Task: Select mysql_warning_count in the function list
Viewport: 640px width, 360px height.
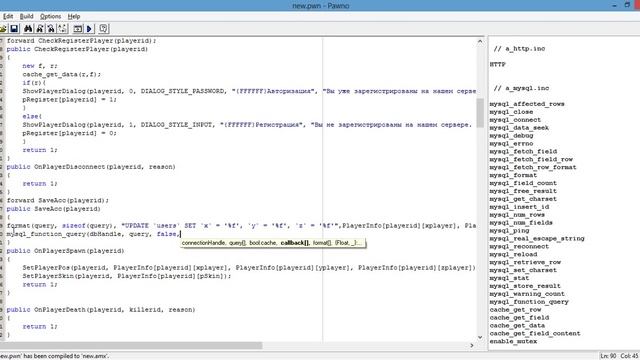Action: pos(527,294)
